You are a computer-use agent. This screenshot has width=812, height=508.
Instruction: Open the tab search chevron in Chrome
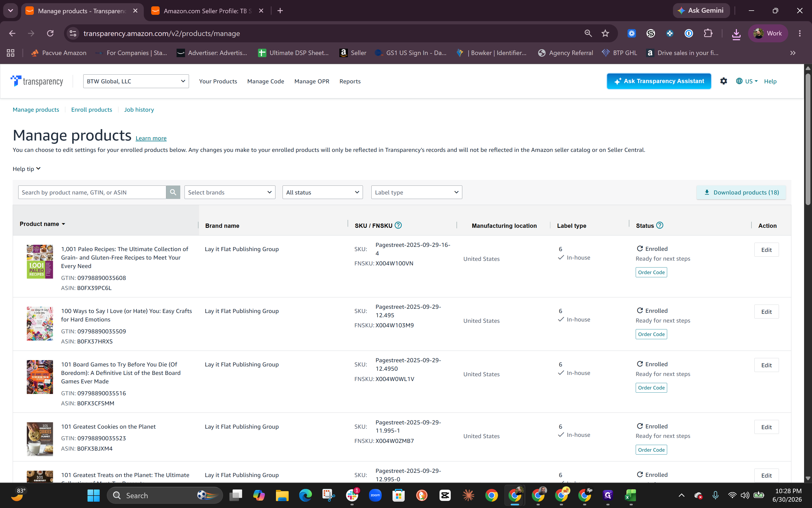10,11
